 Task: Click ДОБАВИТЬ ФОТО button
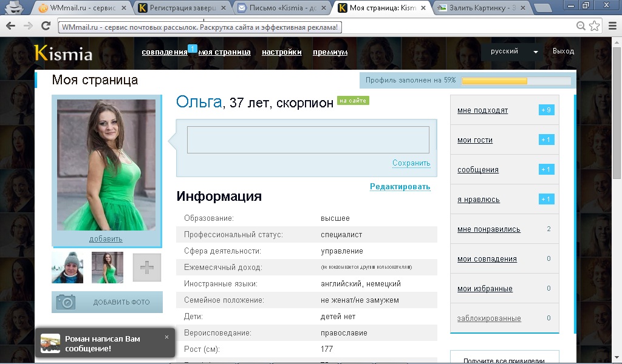pyautogui.click(x=107, y=302)
